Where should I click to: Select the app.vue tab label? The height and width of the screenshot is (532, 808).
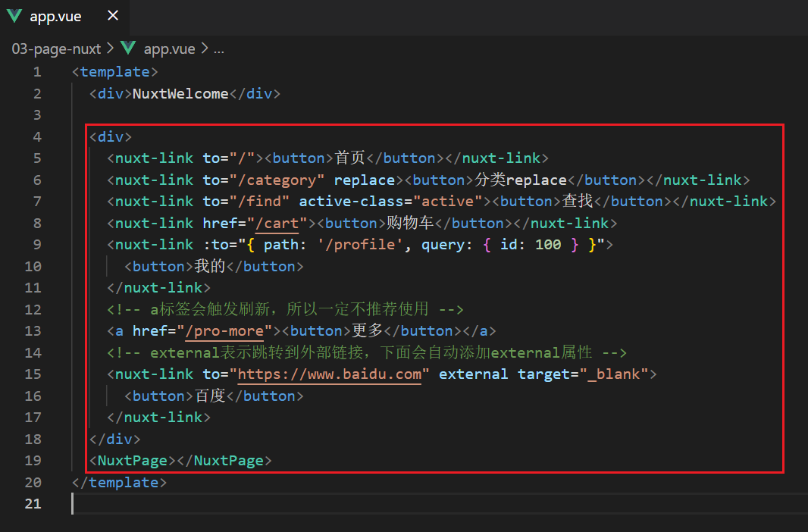[x=55, y=17]
